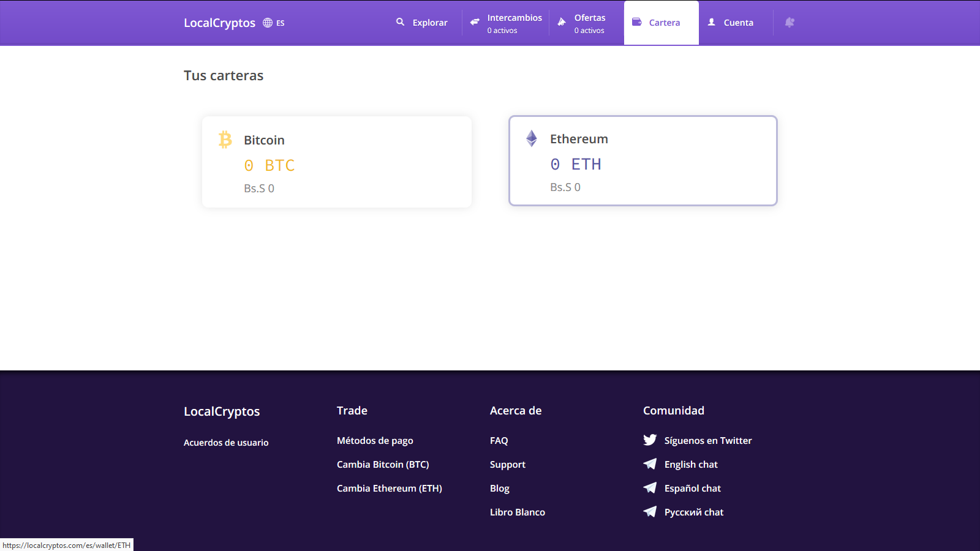Click the Comunidad footer heading

pos(674,411)
